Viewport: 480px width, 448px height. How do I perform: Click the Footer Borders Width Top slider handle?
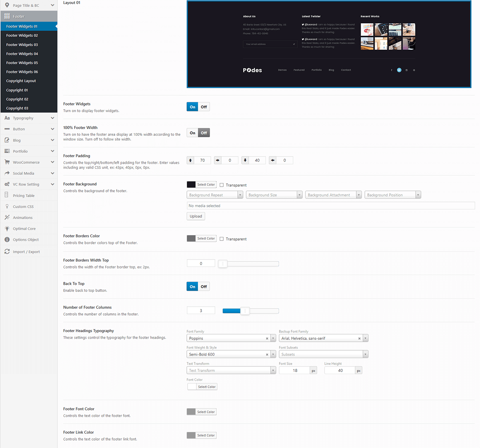point(223,264)
